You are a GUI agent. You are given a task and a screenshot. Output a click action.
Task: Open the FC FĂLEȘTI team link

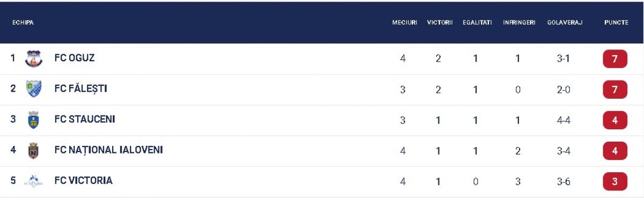pyautogui.click(x=80, y=89)
